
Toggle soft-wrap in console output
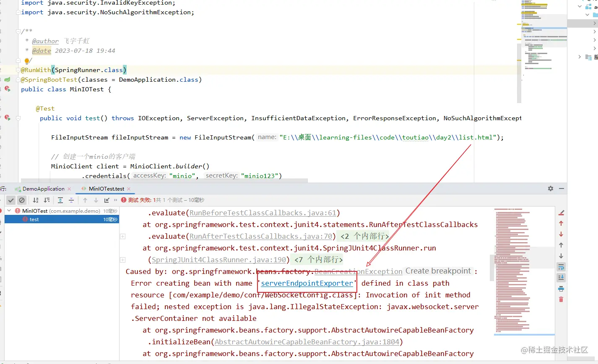point(561,267)
